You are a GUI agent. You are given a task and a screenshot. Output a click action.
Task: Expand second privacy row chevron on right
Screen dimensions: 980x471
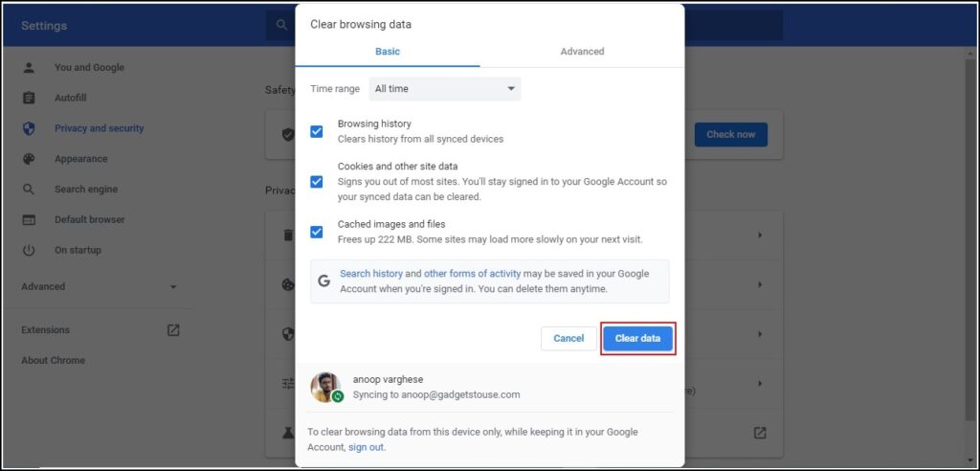click(760, 284)
